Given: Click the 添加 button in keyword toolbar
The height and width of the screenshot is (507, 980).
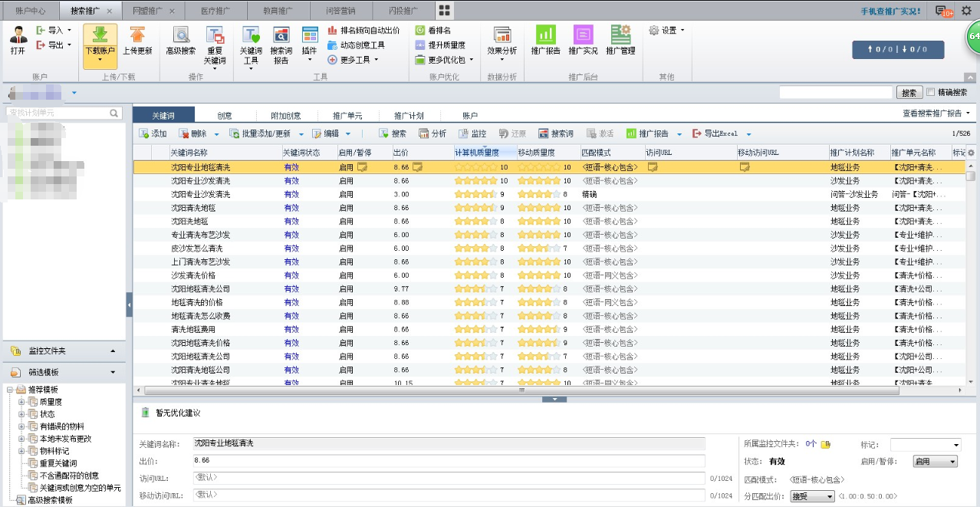Looking at the screenshot, I should coord(153,133).
